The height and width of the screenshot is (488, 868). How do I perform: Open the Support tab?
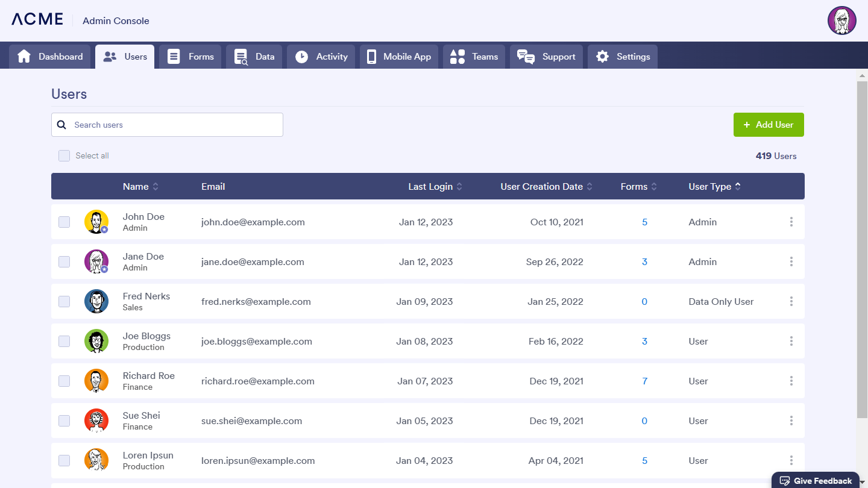point(546,57)
